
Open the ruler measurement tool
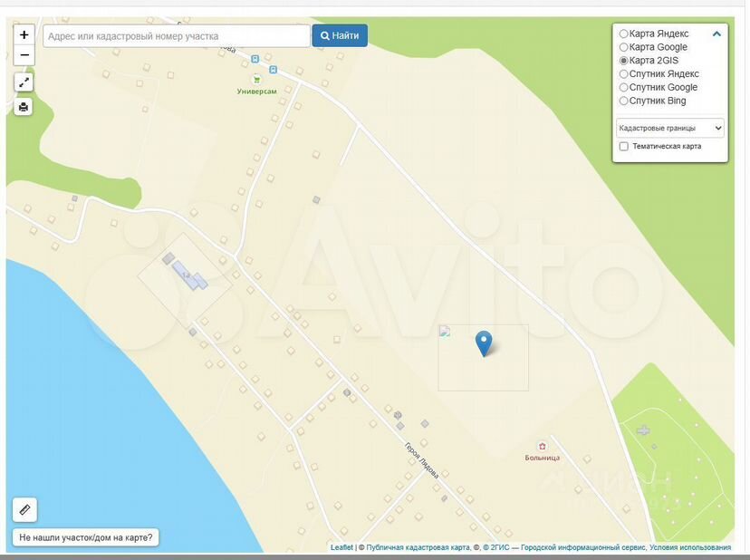pyautogui.click(x=25, y=510)
